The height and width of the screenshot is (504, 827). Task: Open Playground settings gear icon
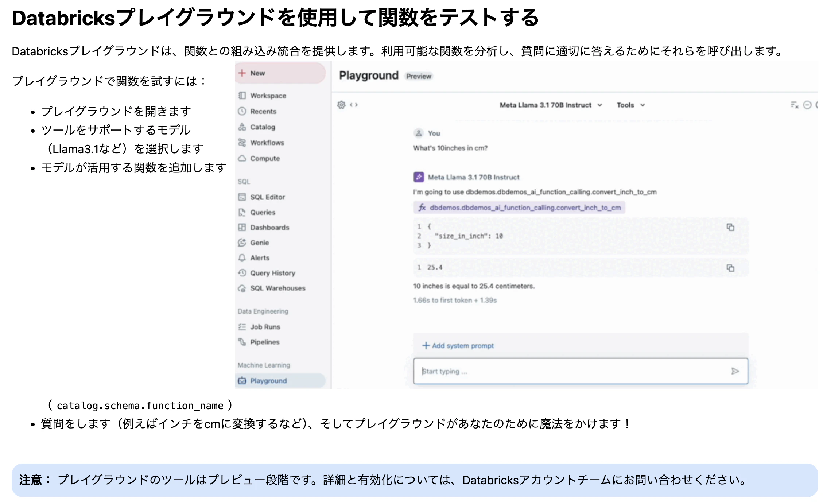coord(341,105)
